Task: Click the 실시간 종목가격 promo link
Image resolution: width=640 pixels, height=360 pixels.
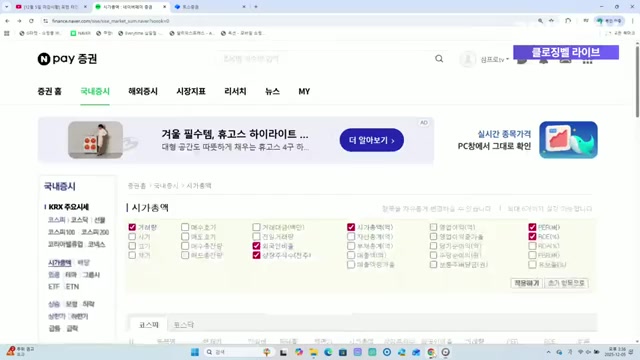Action: (504, 134)
